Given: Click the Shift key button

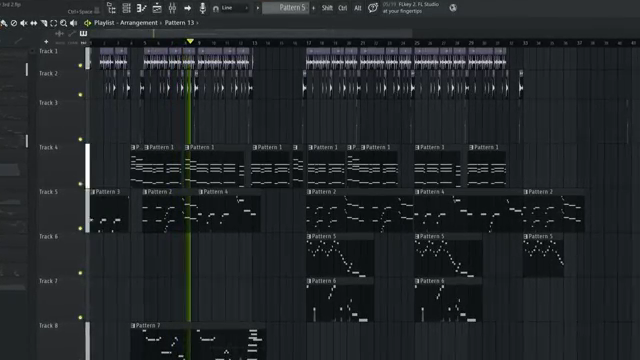Looking at the screenshot, I should [x=327, y=8].
